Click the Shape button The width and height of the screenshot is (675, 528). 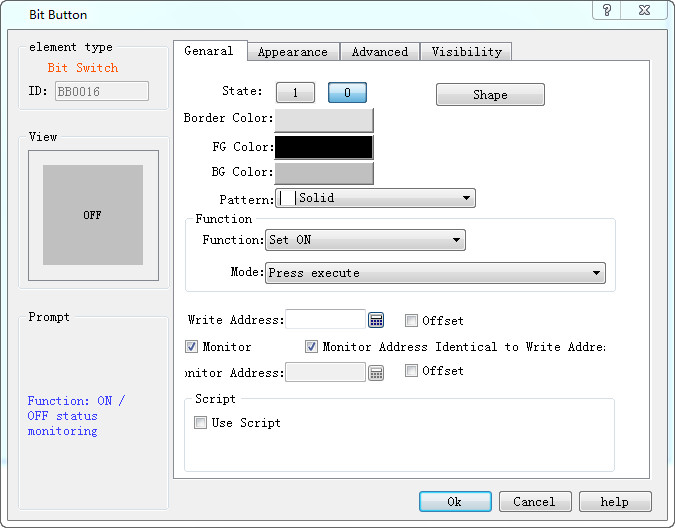(x=490, y=95)
